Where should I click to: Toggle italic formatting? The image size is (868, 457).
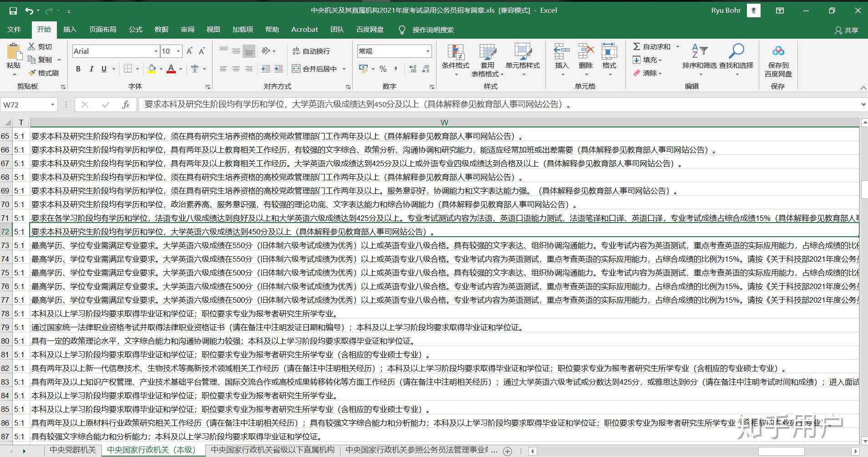[91, 69]
